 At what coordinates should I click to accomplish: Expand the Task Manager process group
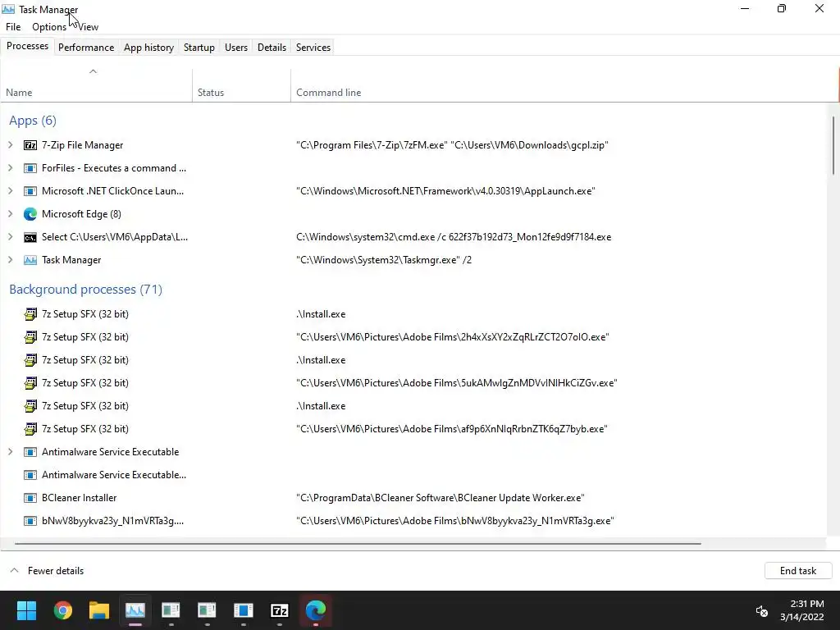(10, 260)
